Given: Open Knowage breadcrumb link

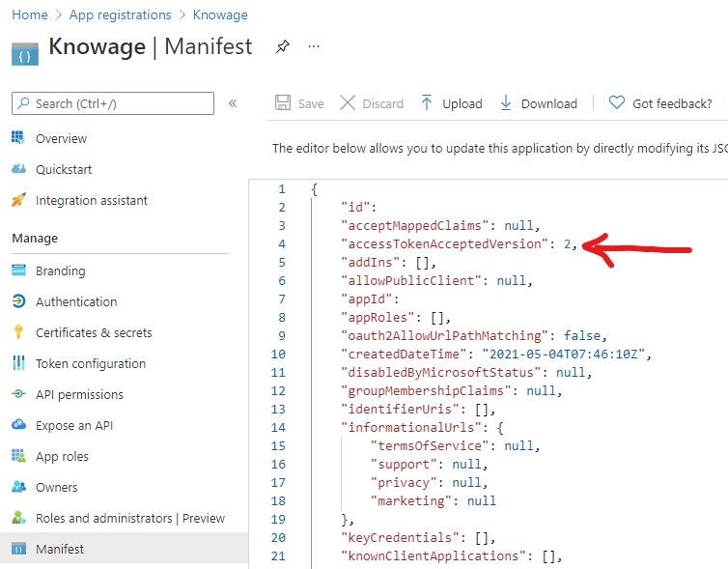Looking at the screenshot, I should (x=220, y=14).
